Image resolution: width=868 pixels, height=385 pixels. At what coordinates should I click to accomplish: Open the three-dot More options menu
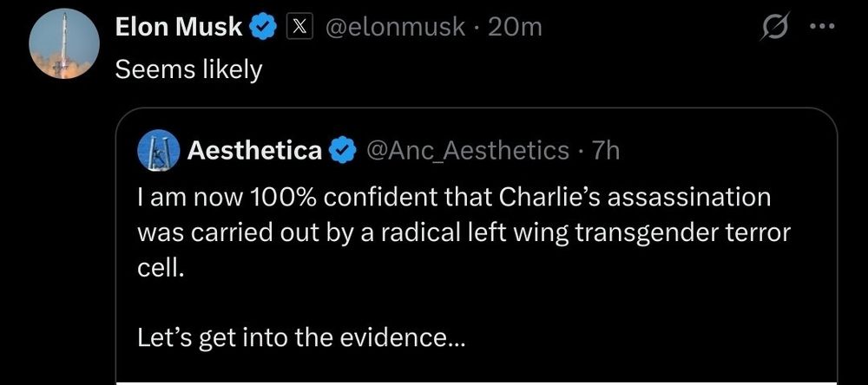pos(820,27)
